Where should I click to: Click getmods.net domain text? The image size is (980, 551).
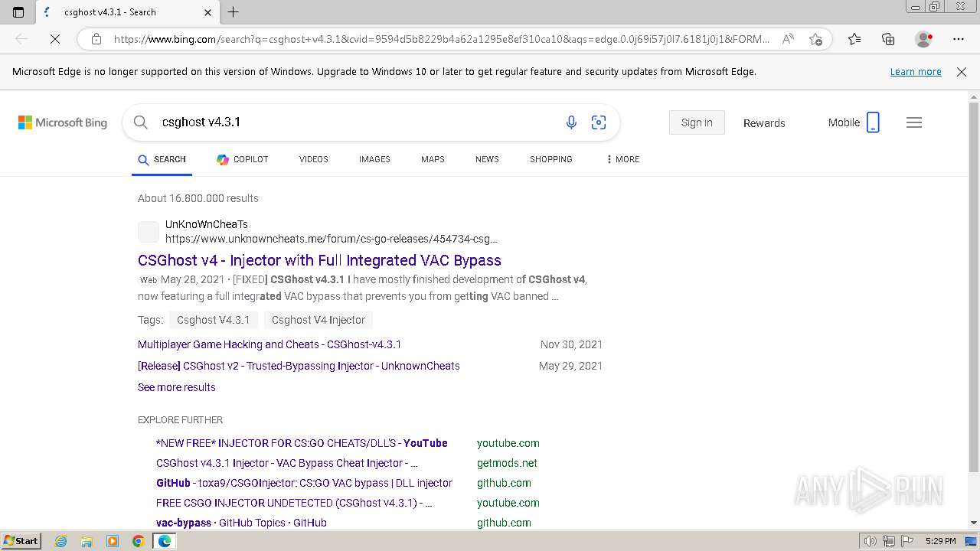tap(507, 463)
